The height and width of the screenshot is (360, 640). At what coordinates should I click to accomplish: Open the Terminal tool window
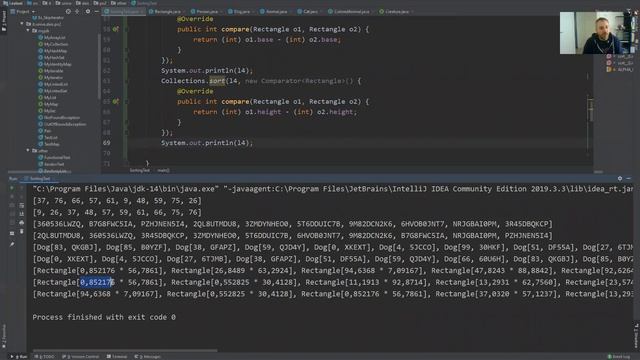[117, 356]
